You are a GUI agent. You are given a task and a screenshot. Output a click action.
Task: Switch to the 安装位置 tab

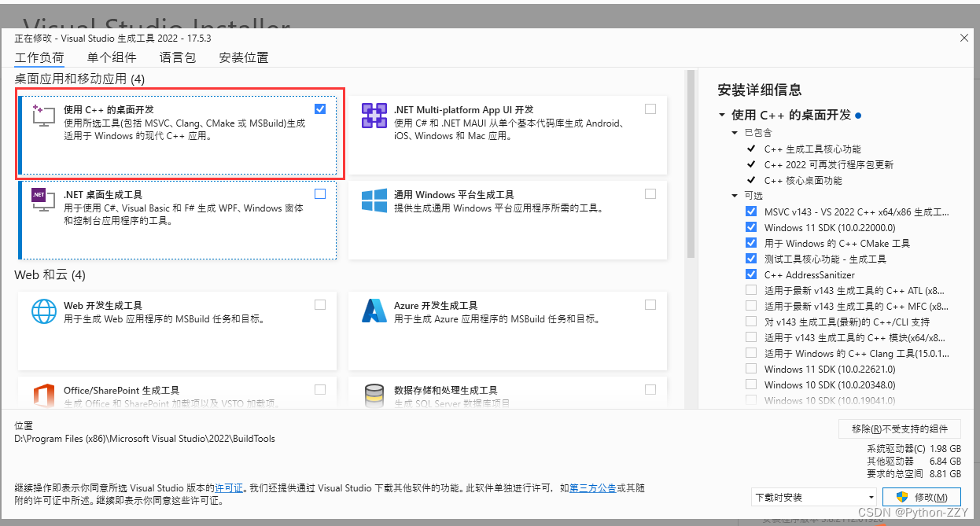[x=244, y=57]
